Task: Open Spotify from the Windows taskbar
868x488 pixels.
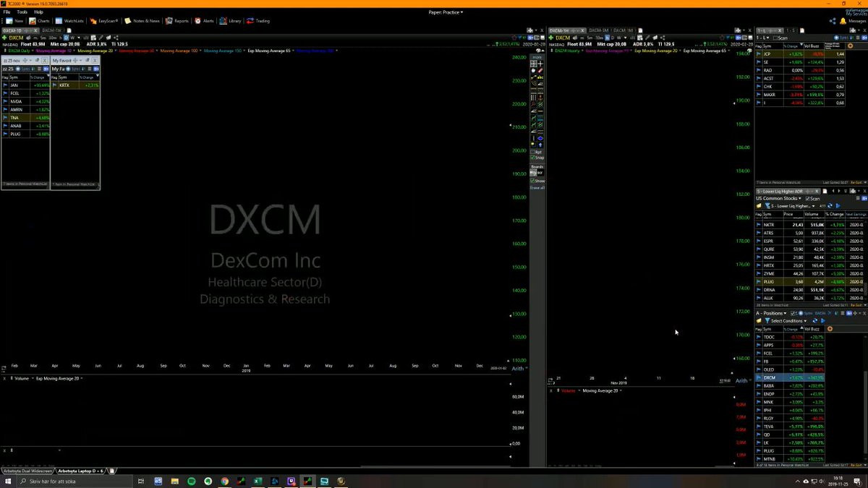Action: tap(191, 481)
